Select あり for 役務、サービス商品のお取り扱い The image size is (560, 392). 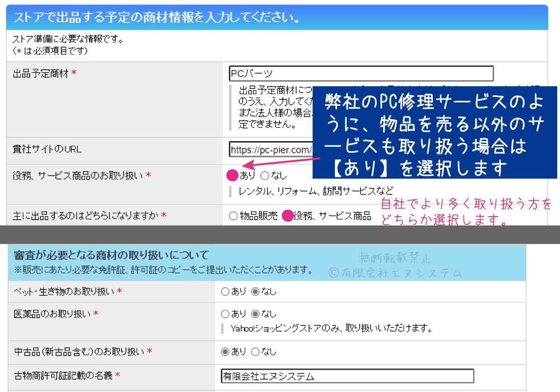pos(232,175)
